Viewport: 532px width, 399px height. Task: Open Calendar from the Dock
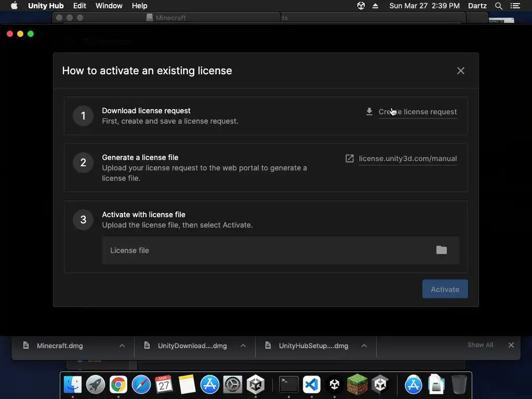164,384
